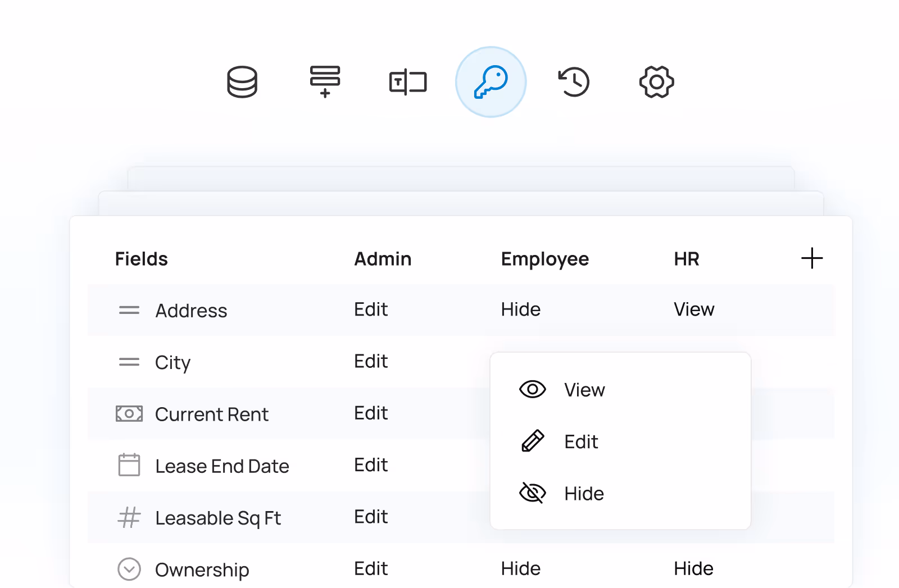
Task: Click the pencil icon beside Edit option
Action: [533, 441]
